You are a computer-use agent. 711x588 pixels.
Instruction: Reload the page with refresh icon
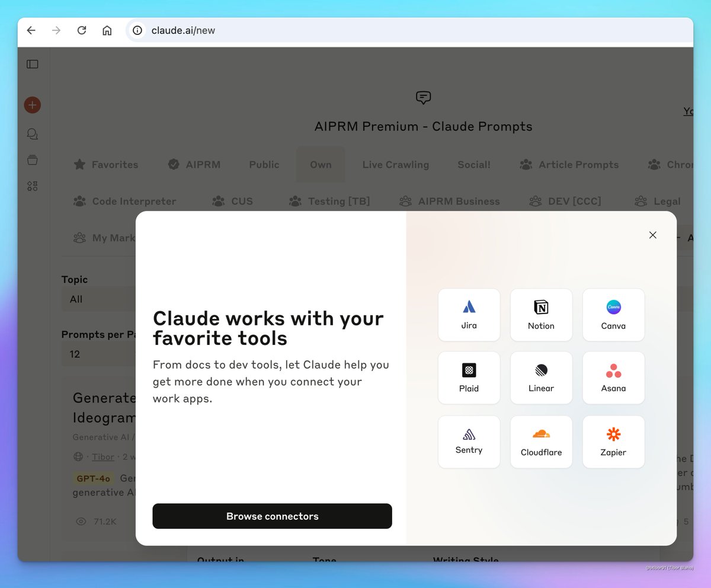pyautogui.click(x=82, y=30)
